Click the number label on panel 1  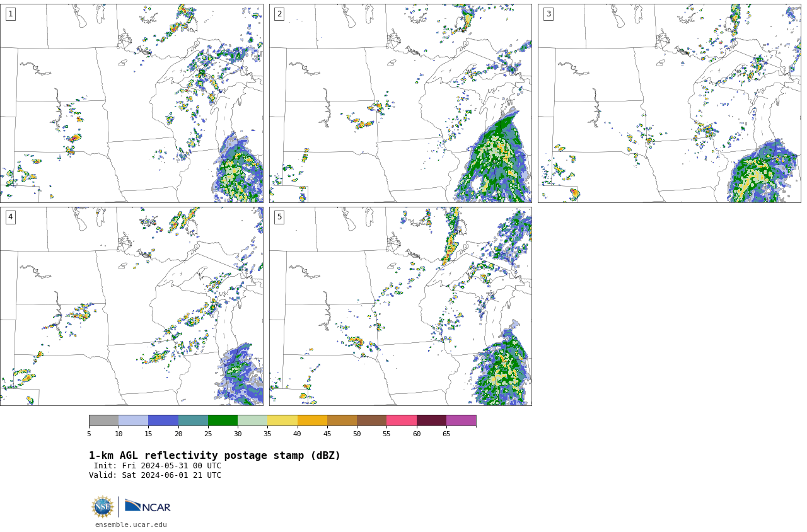point(10,14)
